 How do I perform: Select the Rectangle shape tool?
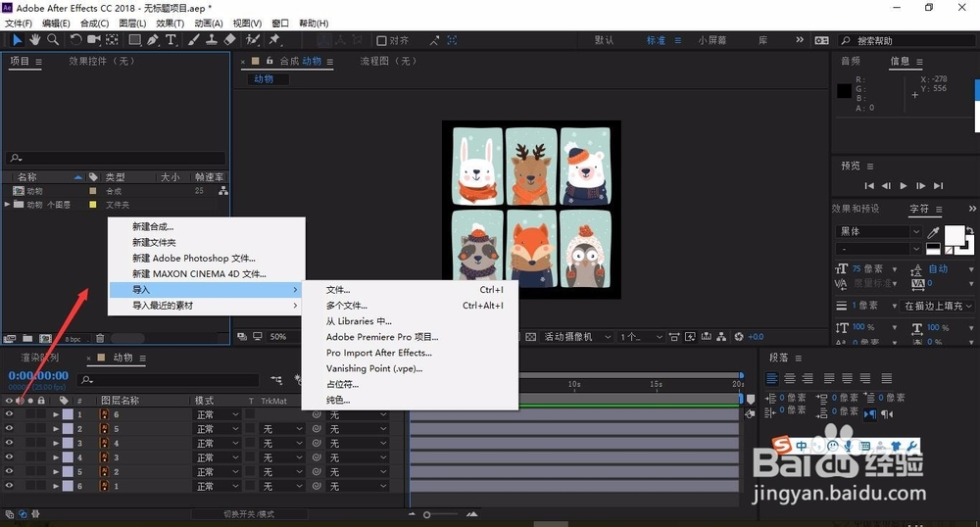[134, 40]
